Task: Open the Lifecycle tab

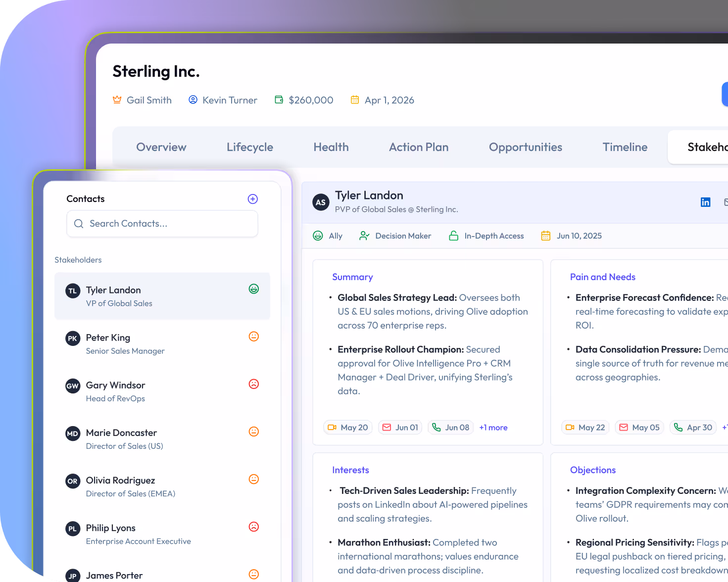Action: 250,147
